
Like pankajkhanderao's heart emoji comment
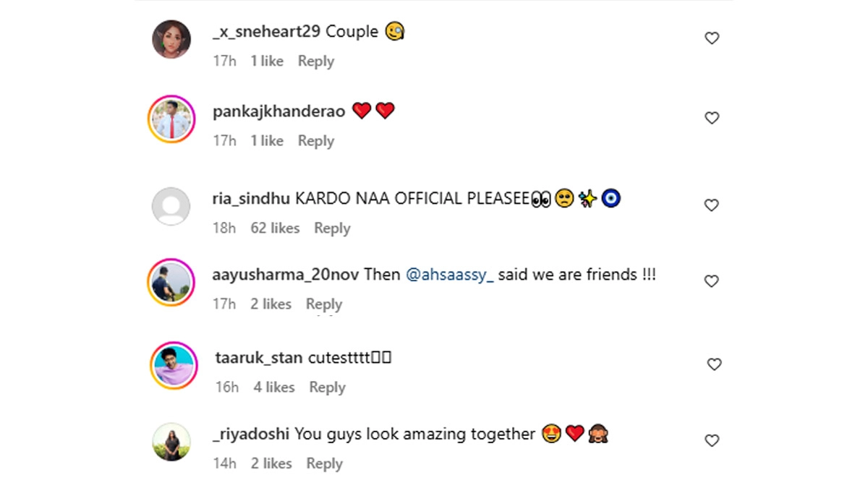click(x=712, y=118)
